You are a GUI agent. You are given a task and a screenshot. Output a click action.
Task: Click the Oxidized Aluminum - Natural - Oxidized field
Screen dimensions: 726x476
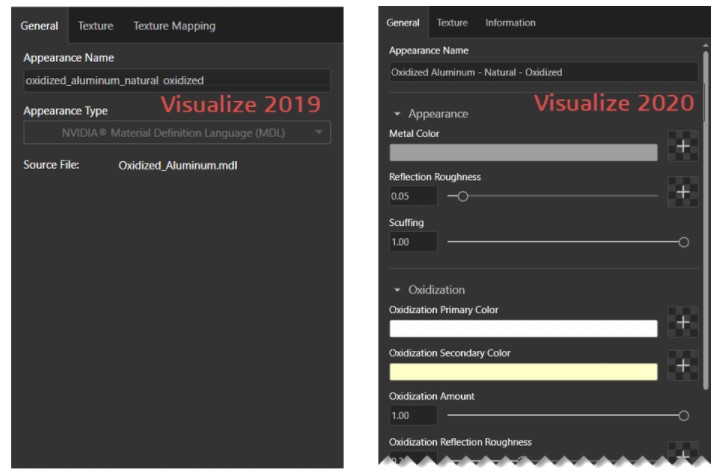[x=543, y=72]
